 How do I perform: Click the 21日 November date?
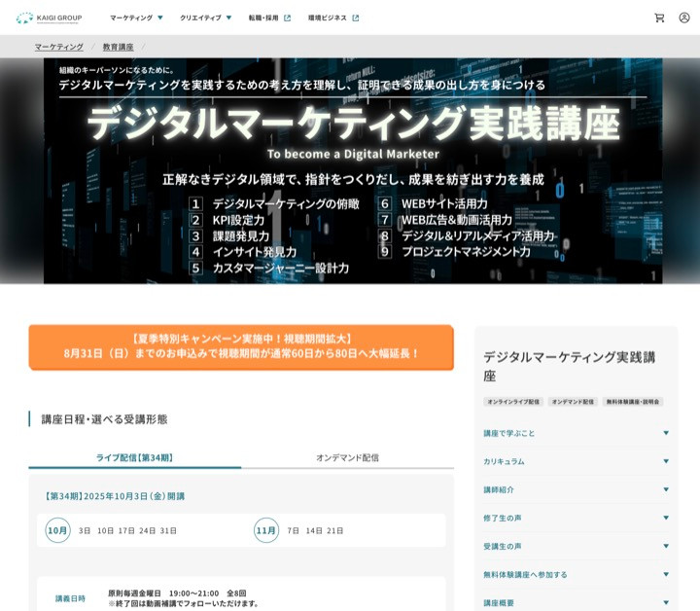[x=335, y=530]
